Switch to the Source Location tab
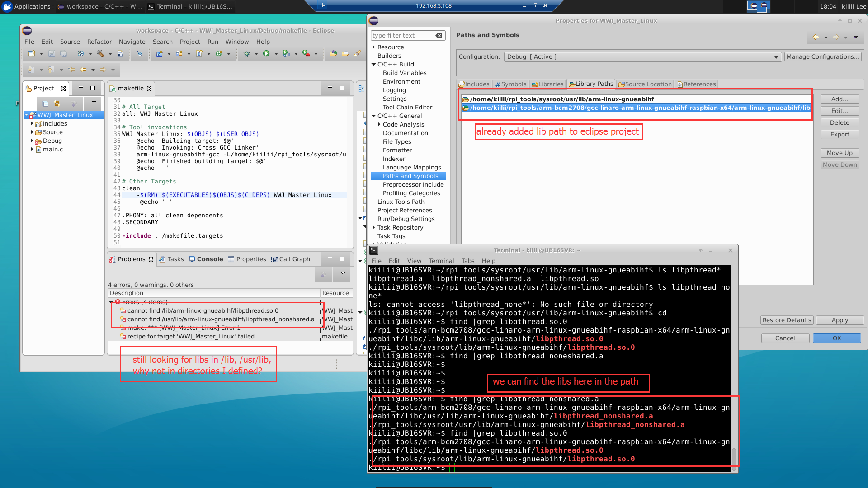The image size is (868, 488). (645, 84)
